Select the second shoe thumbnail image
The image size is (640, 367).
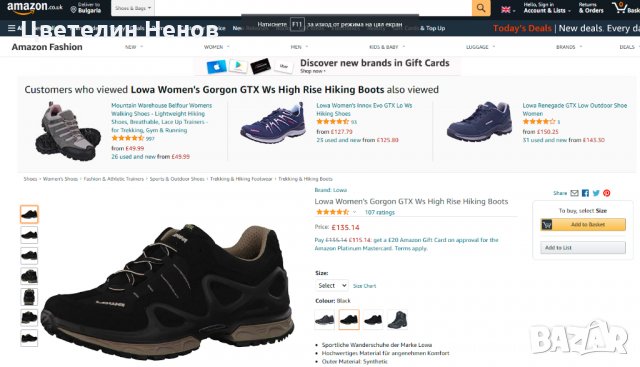point(29,235)
